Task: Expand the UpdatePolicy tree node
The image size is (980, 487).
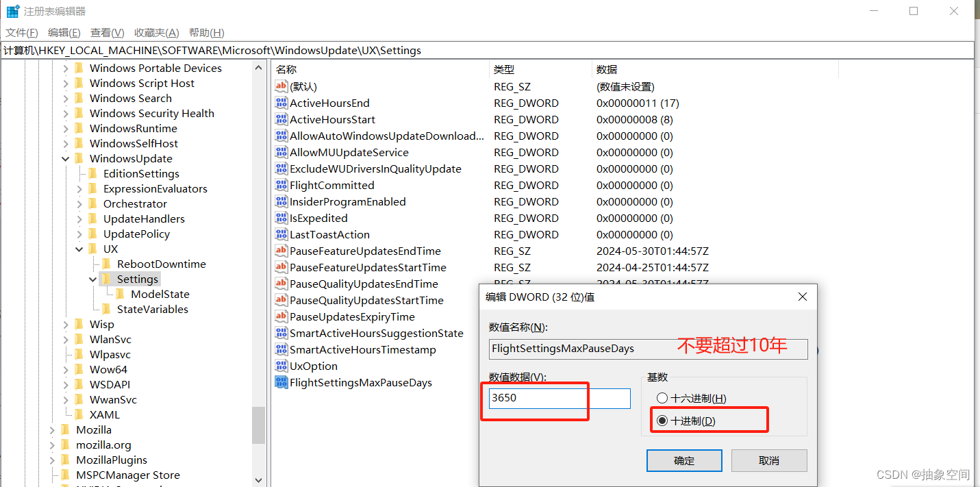Action: (79, 234)
